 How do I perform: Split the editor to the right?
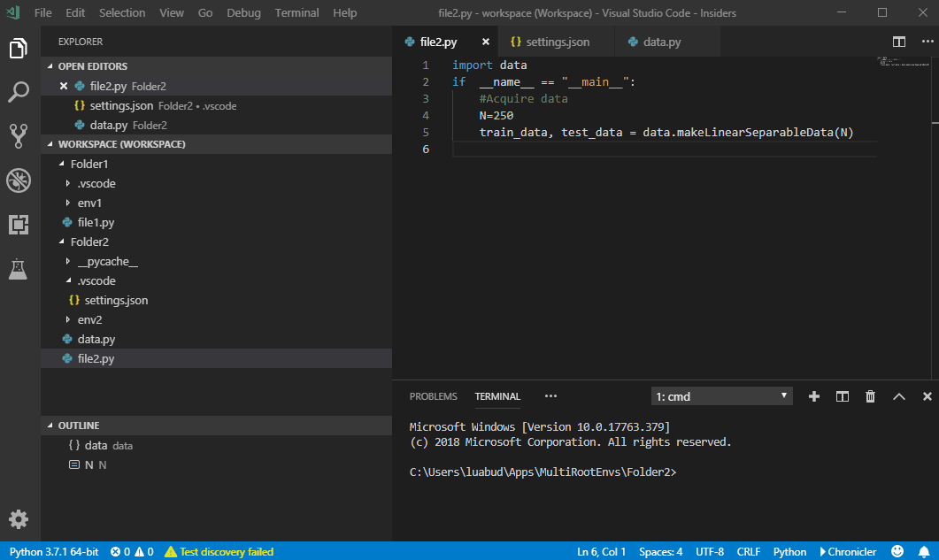click(x=899, y=42)
